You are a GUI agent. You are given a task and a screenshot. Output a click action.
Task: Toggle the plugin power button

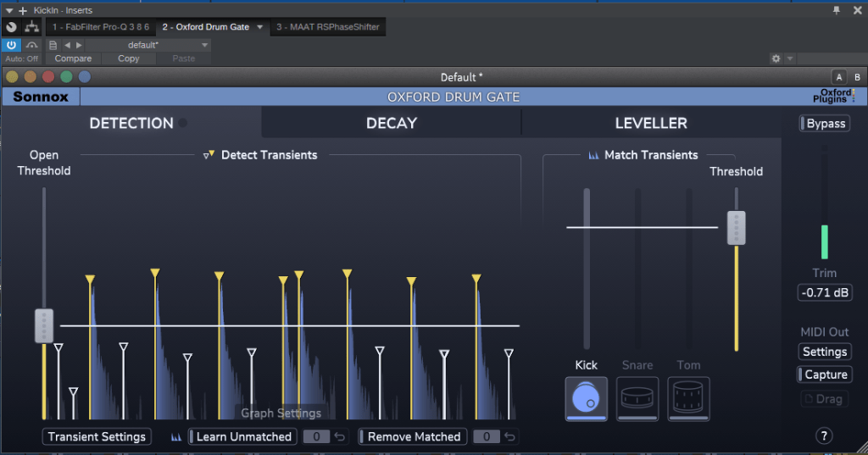point(11,44)
